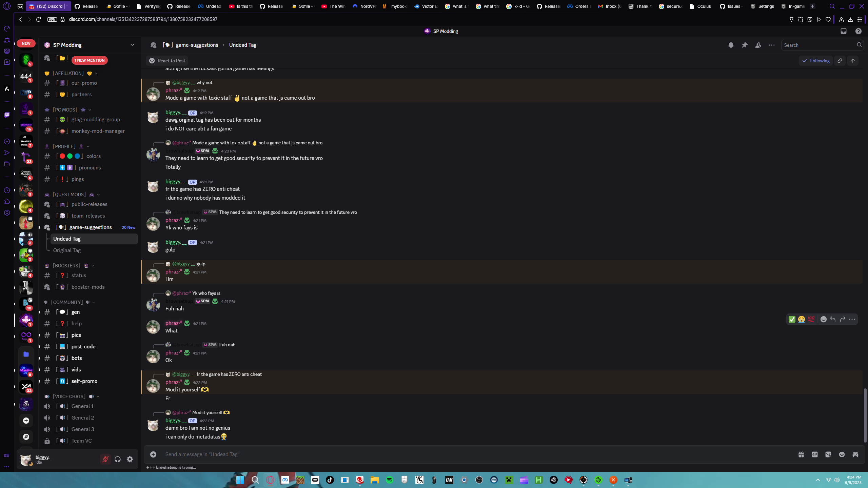Switch to the Oculus browser tab

click(701, 6)
